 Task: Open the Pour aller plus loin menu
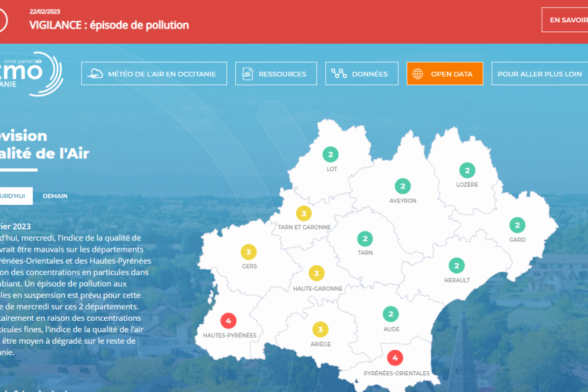(x=539, y=74)
